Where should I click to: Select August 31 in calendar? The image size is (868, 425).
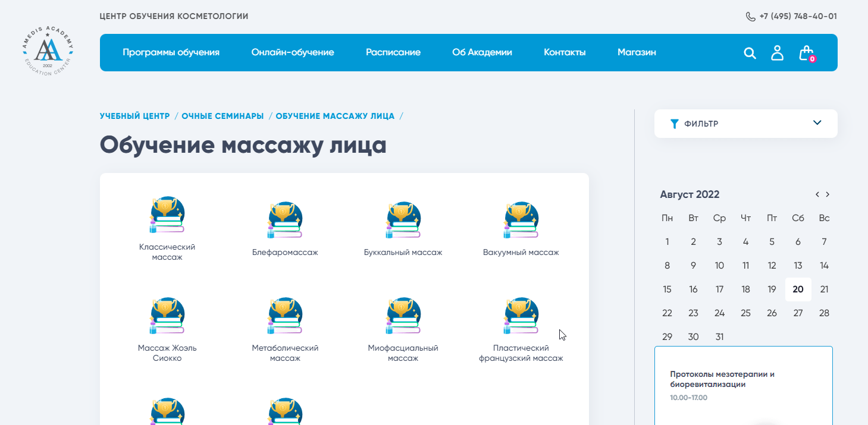(719, 337)
